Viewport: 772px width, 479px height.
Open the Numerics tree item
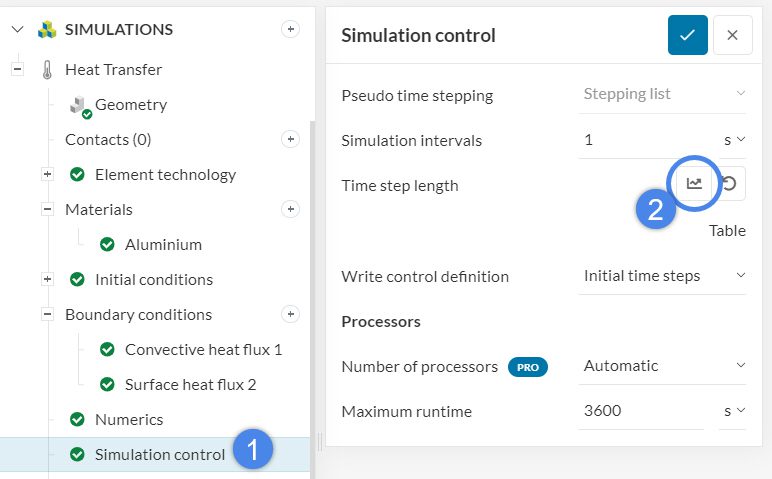(129, 419)
